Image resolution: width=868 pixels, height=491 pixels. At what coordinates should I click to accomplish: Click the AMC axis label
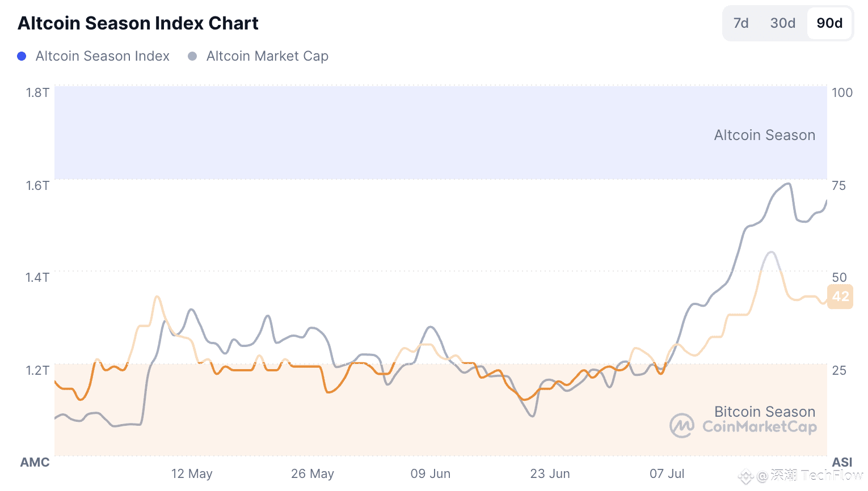35,462
